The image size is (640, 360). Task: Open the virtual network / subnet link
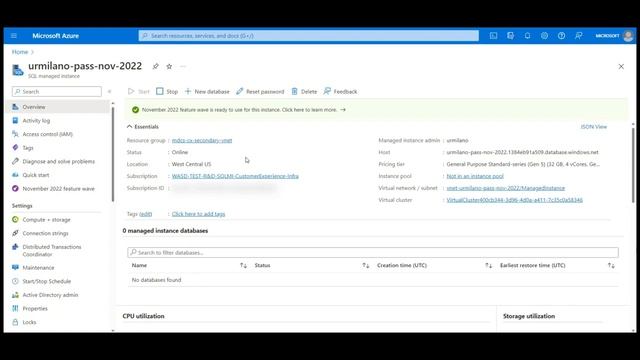click(x=506, y=188)
